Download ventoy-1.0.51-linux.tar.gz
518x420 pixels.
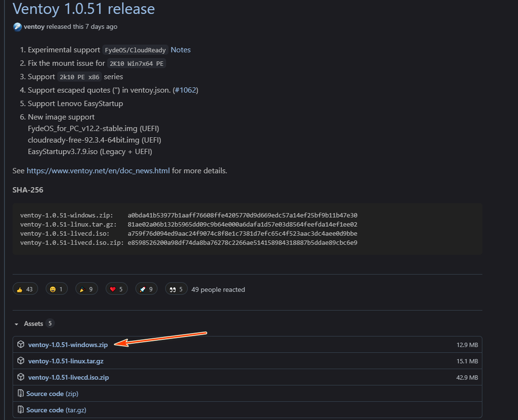coord(66,361)
